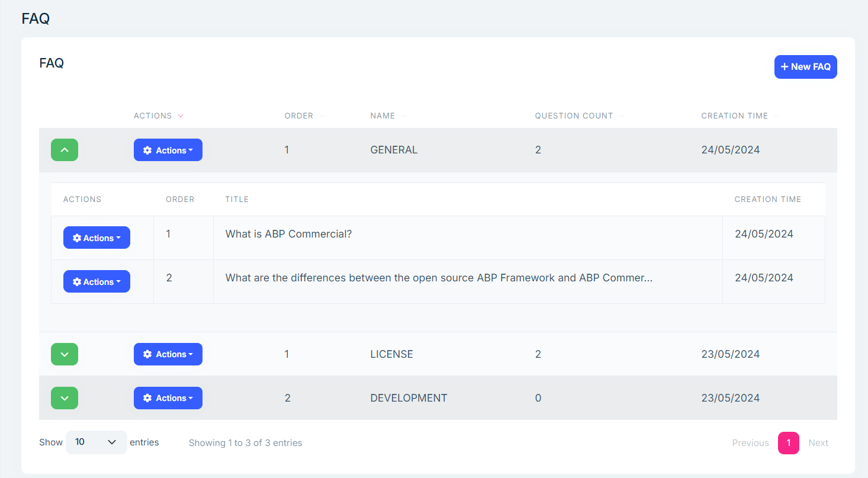Sort questions by the TITLE column header
The image size is (868, 478).
point(237,199)
